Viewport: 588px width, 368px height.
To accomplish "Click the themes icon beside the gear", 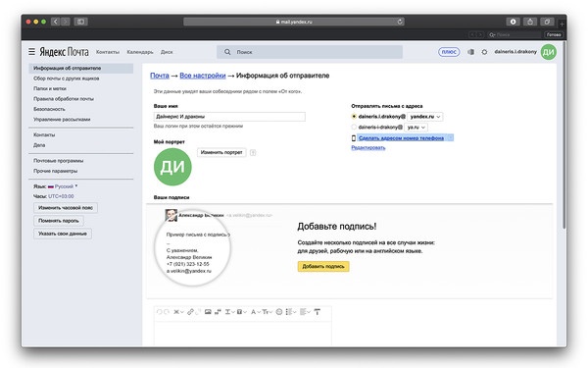I will (470, 52).
